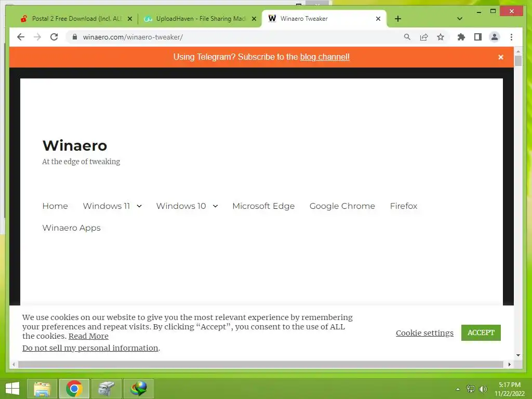Open the Extensions puzzle icon
The width and height of the screenshot is (532, 399).
tap(461, 37)
